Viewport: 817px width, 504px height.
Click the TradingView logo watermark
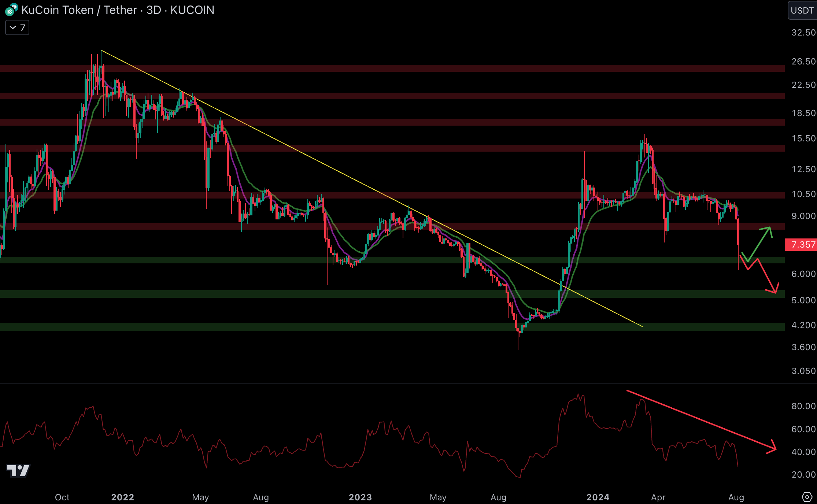(x=18, y=471)
